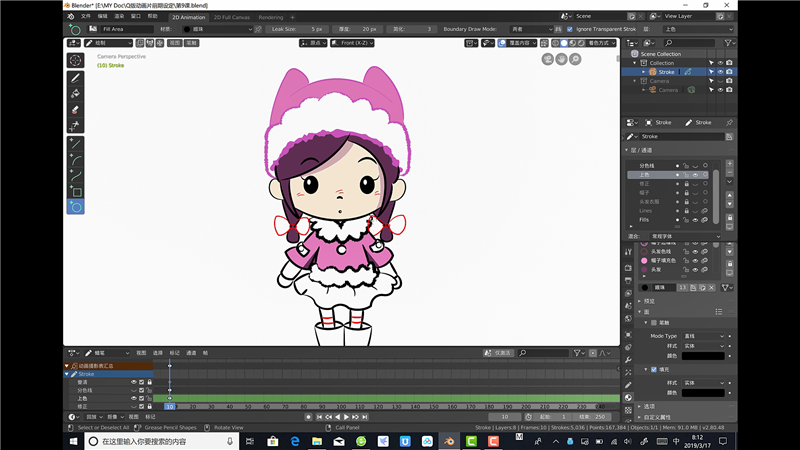The width and height of the screenshot is (800, 450).
Task: Add a new layer with plus button
Action: [730, 164]
